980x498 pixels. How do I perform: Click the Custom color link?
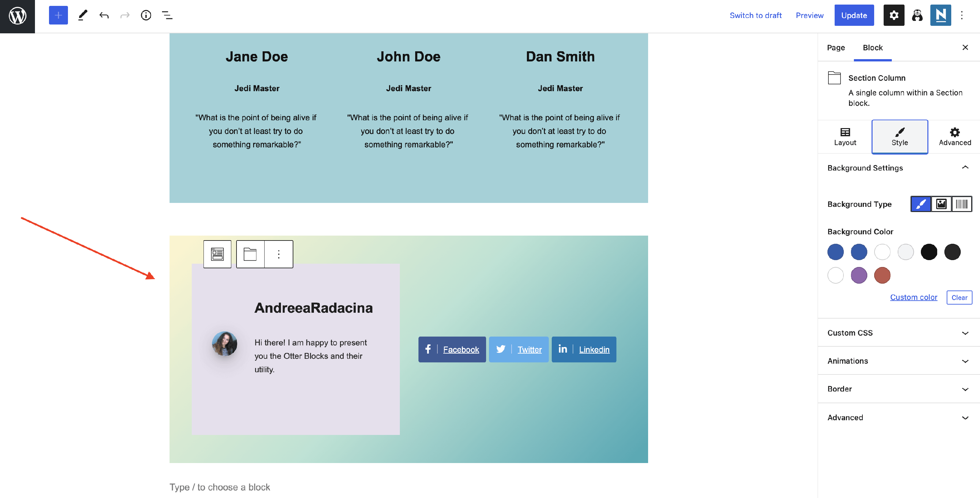[x=913, y=297]
